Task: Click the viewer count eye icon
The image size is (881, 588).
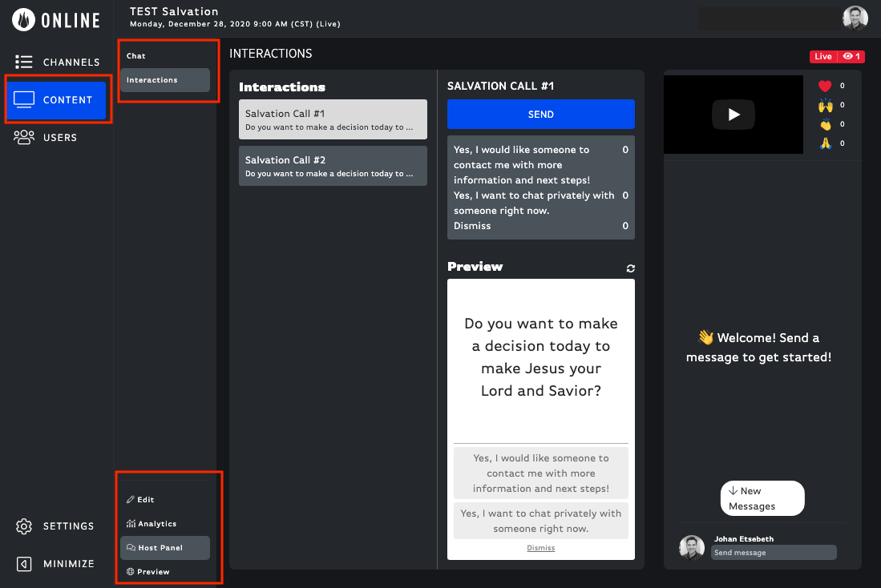Action: click(848, 56)
